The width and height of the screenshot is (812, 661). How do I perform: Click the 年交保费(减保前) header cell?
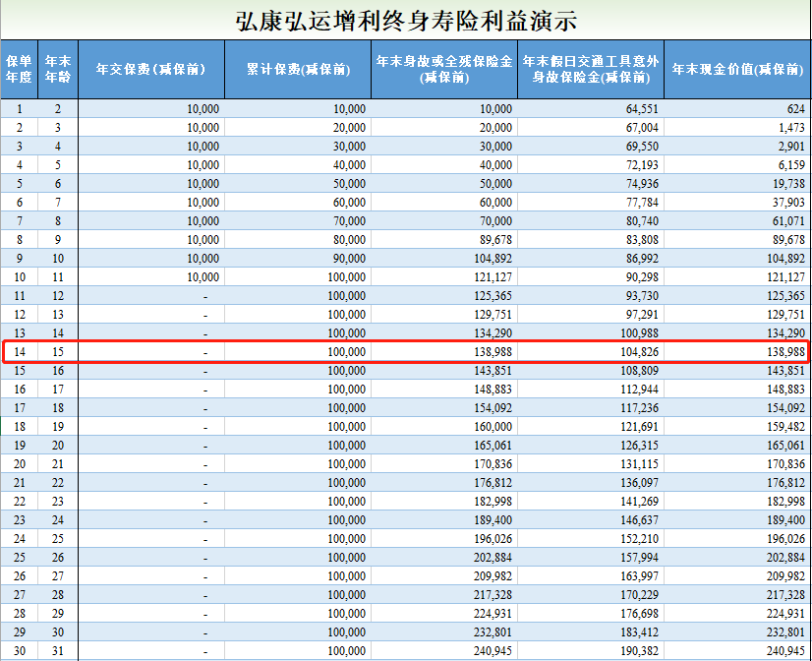click(151, 69)
